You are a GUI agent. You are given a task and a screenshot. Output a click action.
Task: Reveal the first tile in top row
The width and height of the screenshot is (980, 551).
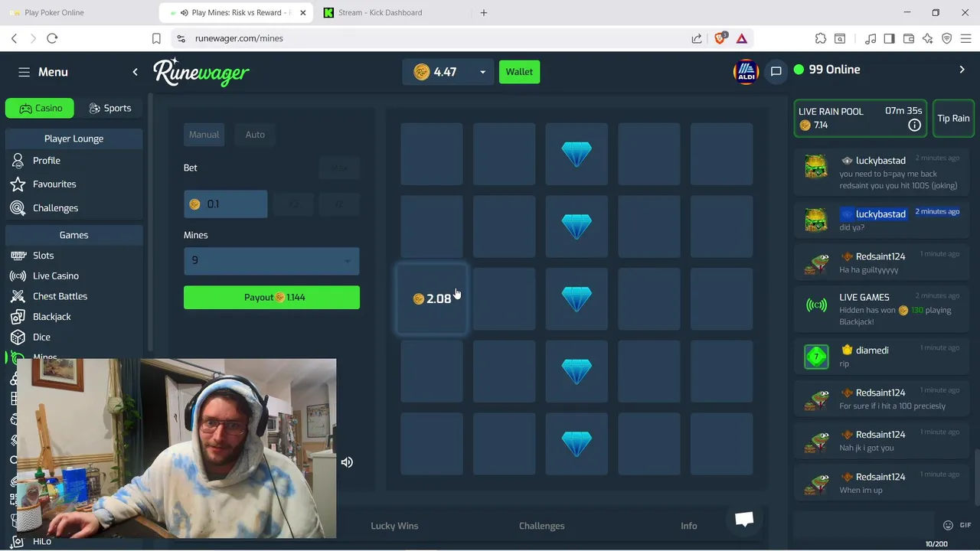coord(432,154)
